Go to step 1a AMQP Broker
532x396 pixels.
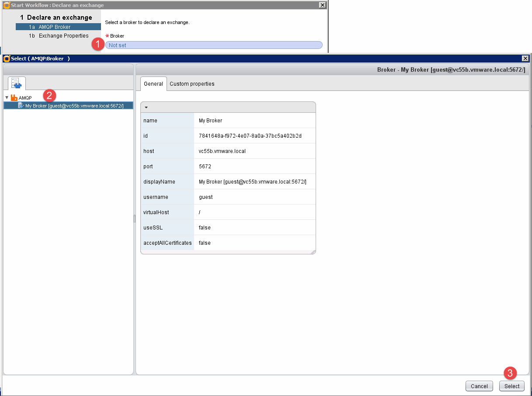click(x=54, y=27)
